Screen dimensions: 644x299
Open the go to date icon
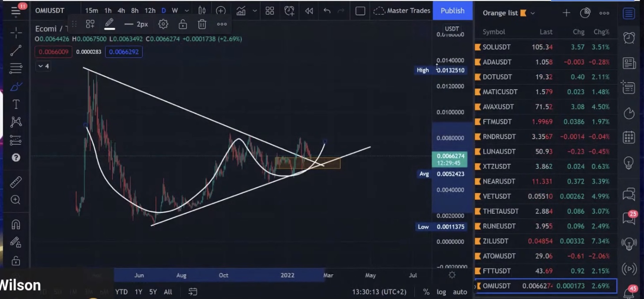tap(193, 292)
